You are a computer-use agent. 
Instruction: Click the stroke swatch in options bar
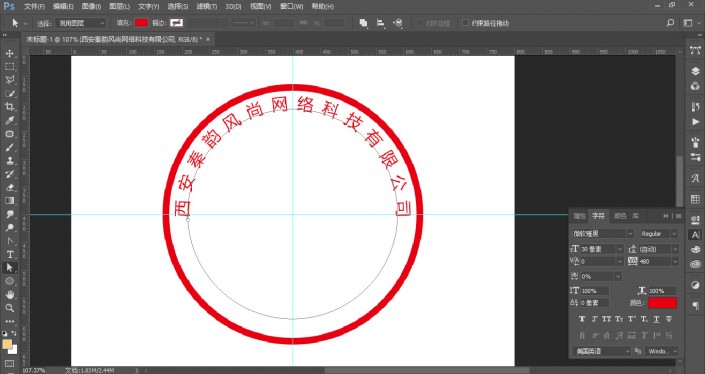point(177,23)
